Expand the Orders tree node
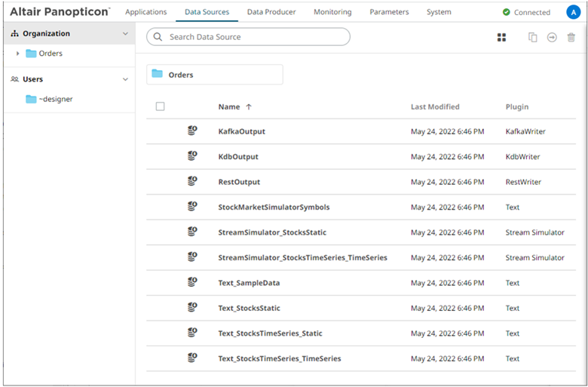 (17, 54)
